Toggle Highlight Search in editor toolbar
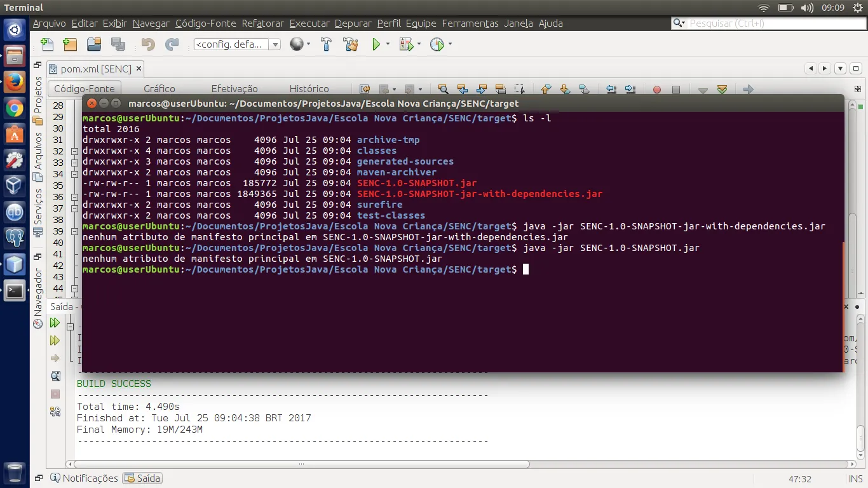 (x=501, y=90)
